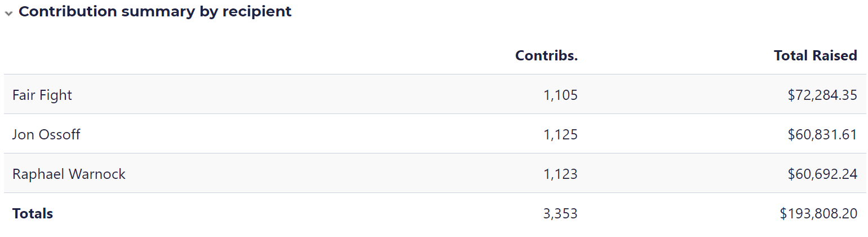Click the $60,831.61 amount for Jon Ossoff
The width and height of the screenshot is (868, 237).
click(x=822, y=134)
